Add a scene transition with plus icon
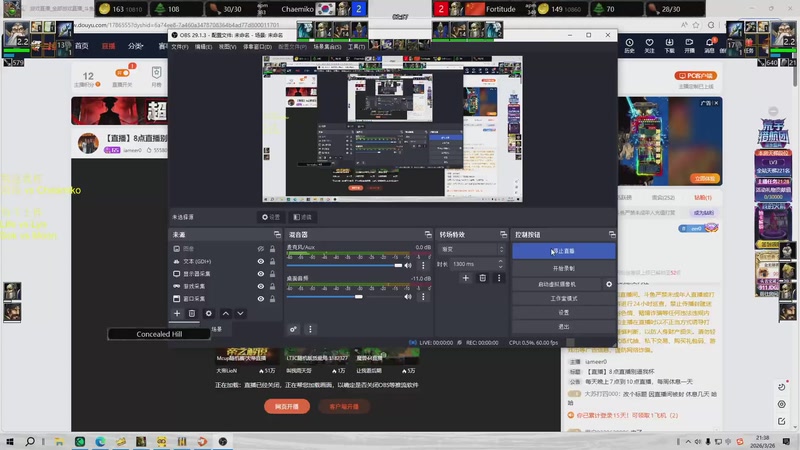The image size is (800, 450). point(465,278)
